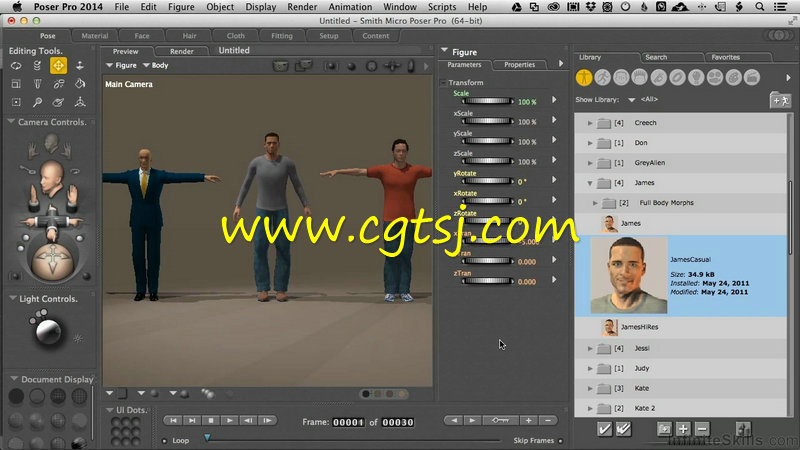Screen dimensions: 800x450
Task: Select the Rotate editing tool
Action: point(16,65)
